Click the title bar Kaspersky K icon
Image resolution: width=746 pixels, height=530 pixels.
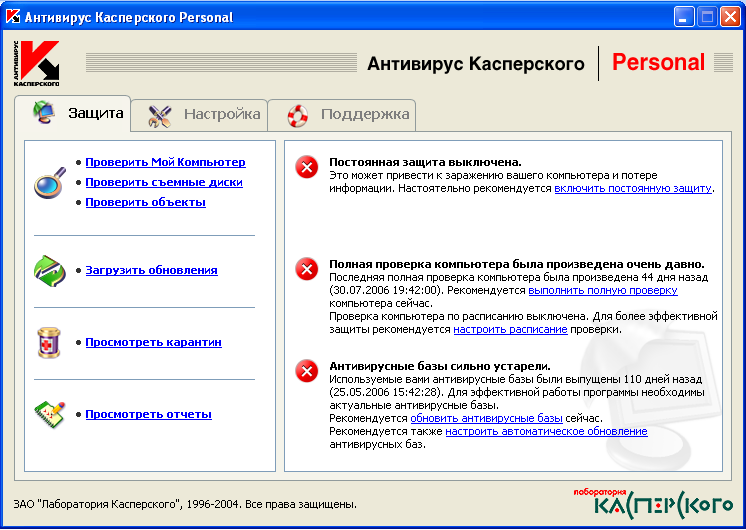[13, 17]
